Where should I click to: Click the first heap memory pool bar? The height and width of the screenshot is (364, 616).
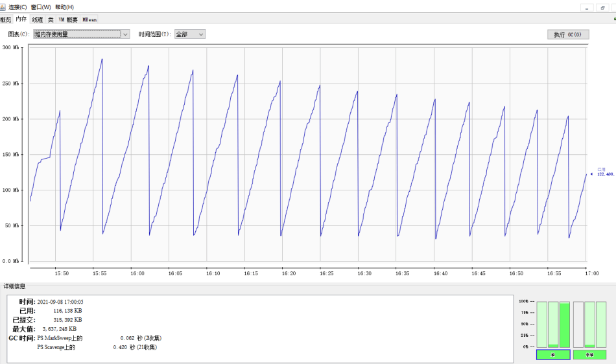[x=541, y=324]
